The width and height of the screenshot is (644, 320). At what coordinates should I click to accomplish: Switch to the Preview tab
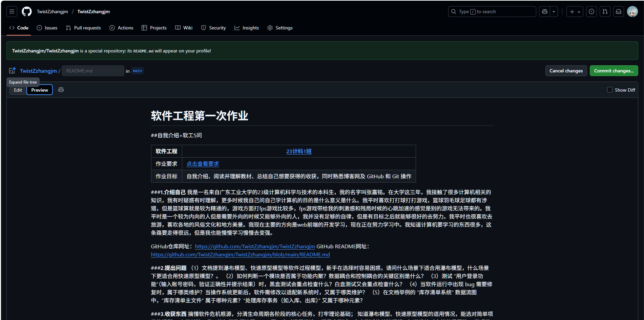tap(39, 90)
